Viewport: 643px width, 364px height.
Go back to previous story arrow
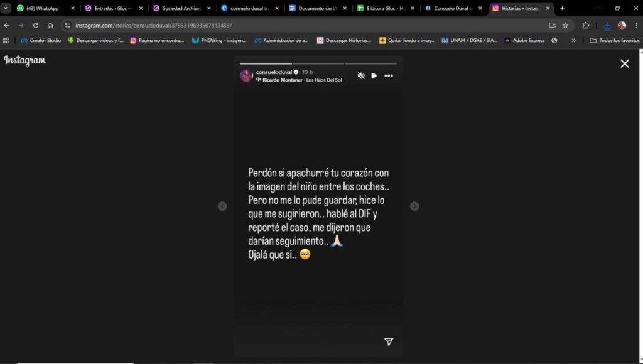coord(222,206)
